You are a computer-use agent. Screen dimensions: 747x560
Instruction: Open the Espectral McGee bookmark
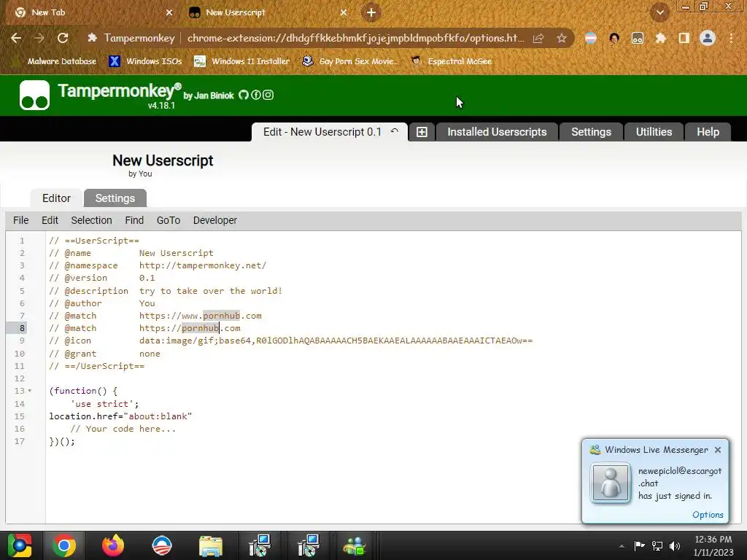451,61
